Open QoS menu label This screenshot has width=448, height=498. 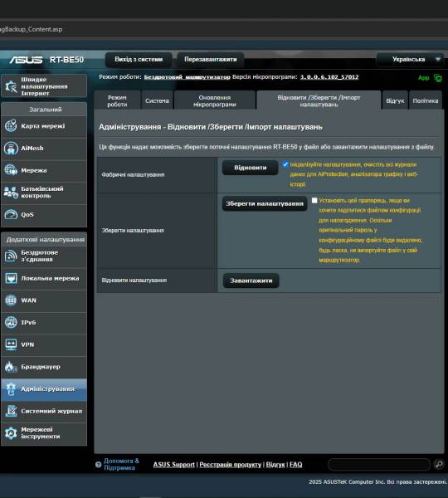[x=27, y=214]
